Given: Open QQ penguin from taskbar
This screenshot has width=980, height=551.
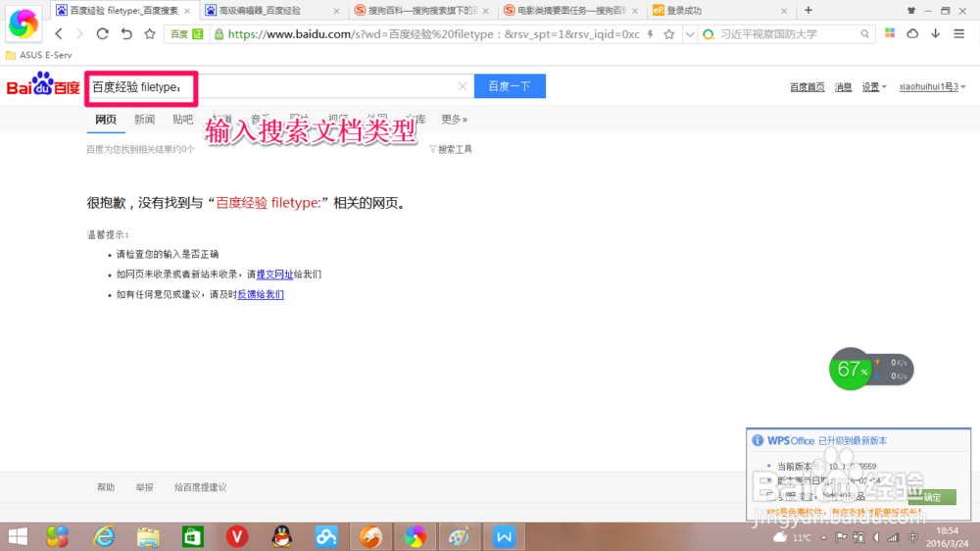Looking at the screenshot, I should [282, 536].
